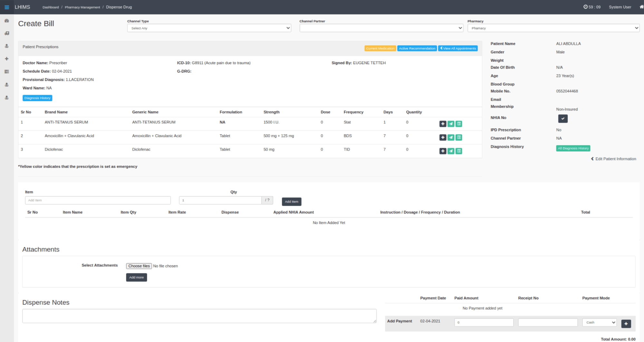Click the dashboard gauge sidebar icon
Screen dimensions: 644x342
(7, 21)
